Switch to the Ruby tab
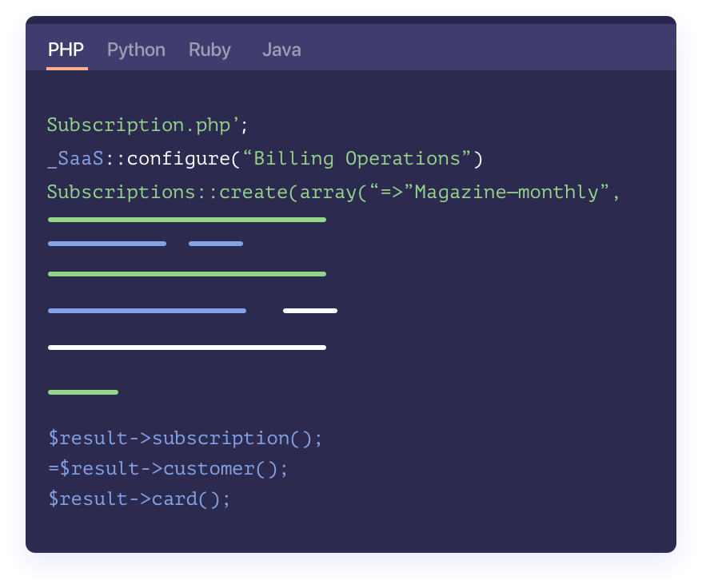Viewport: 702px width, 588px height. click(x=209, y=50)
